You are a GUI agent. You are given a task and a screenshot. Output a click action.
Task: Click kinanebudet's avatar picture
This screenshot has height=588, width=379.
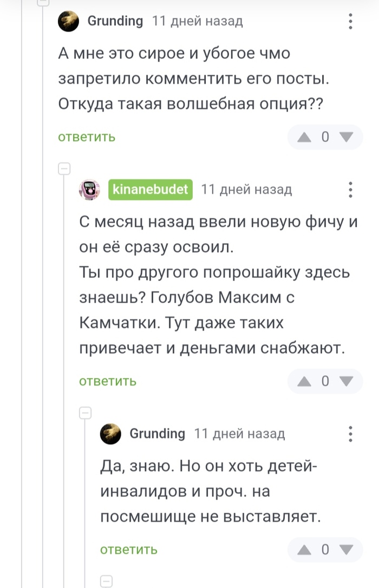point(90,190)
